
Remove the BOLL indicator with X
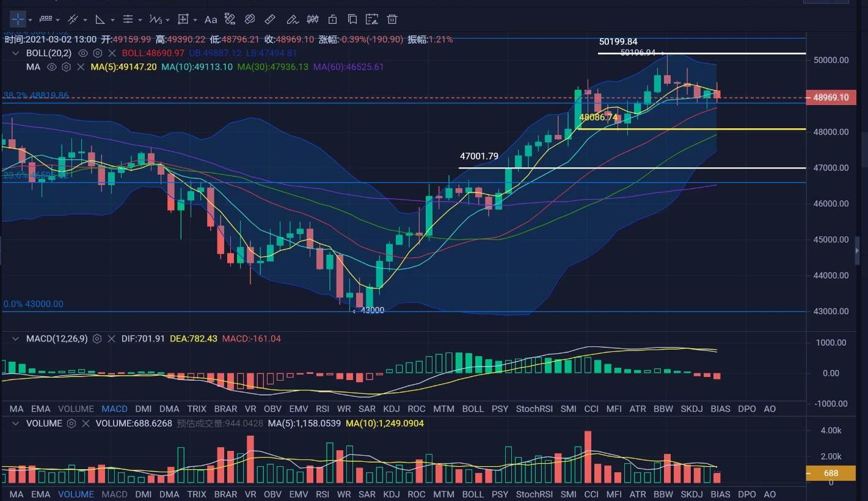click(112, 53)
